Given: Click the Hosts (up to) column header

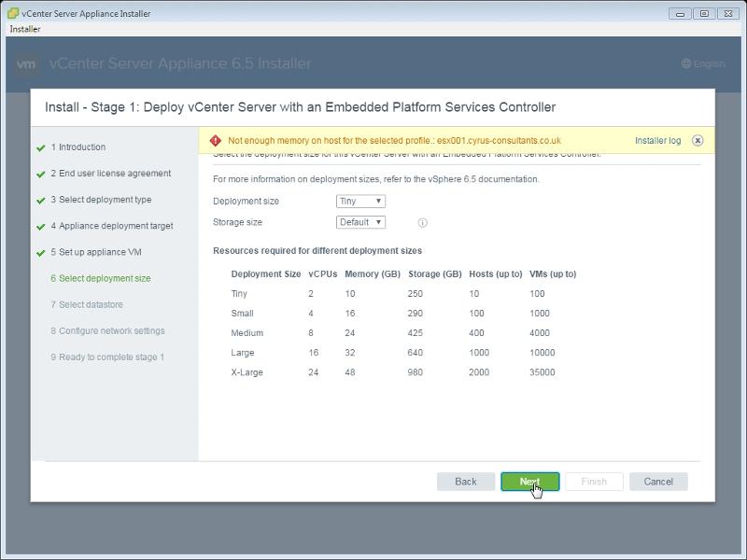Looking at the screenshot, I should click(496, 274).
